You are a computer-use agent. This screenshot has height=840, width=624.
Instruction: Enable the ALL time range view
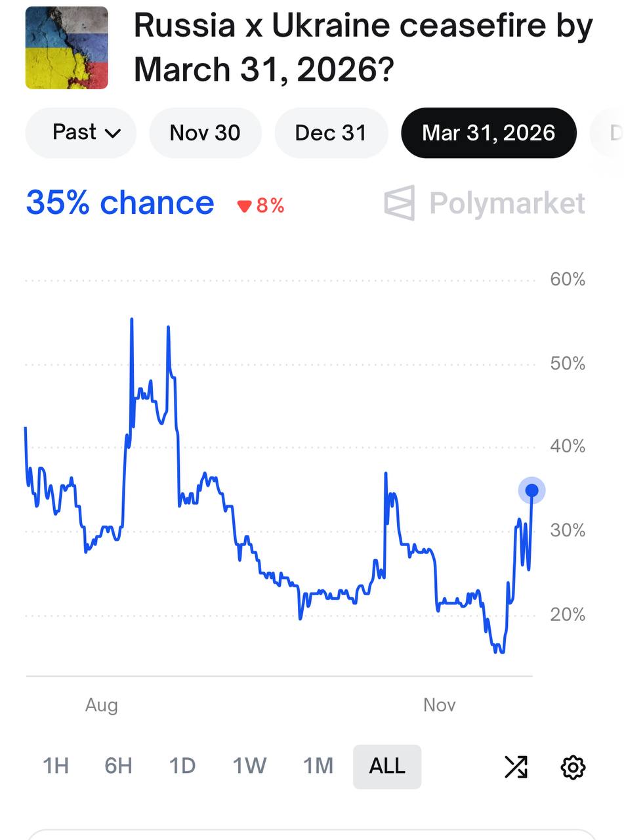click(x=387, y=766)
